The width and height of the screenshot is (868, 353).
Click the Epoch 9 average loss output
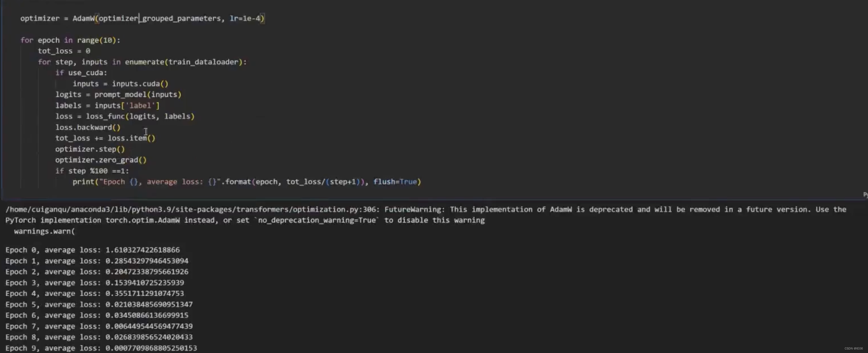click(x=101, y=348)
